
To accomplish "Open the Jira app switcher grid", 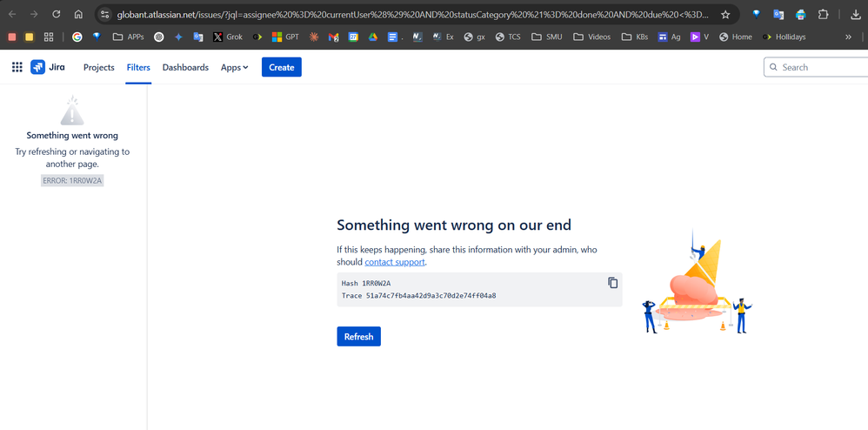I will tap(17, 67).
